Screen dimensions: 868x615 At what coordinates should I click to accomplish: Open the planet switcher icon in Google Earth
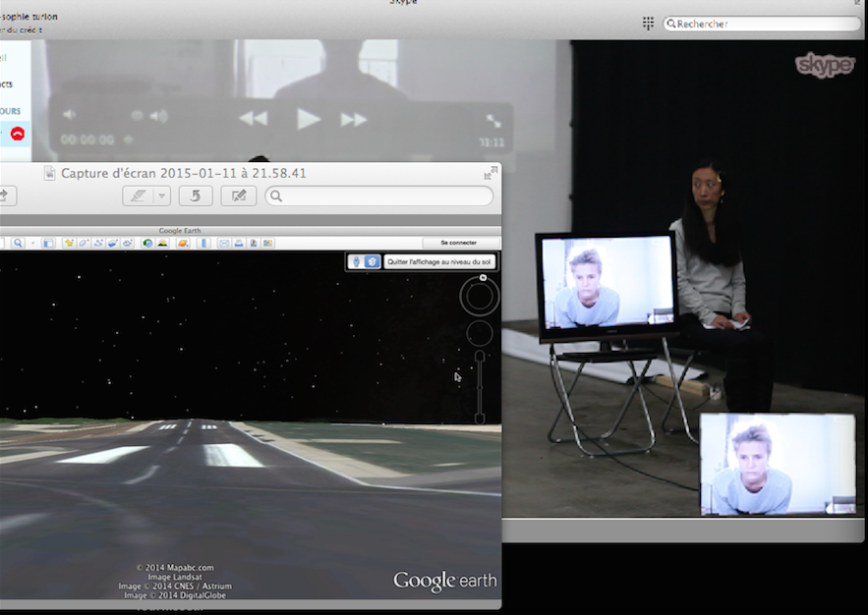point(183,243)
